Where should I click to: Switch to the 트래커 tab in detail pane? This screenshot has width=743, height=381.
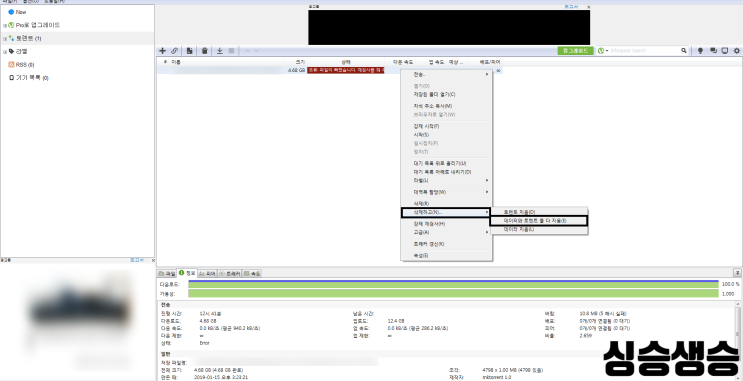click(x=230, y=273)
